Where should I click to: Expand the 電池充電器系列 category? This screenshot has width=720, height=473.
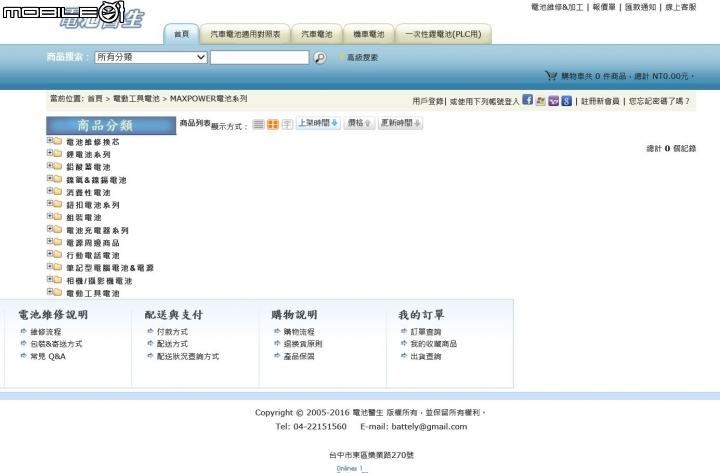point(50,229)
